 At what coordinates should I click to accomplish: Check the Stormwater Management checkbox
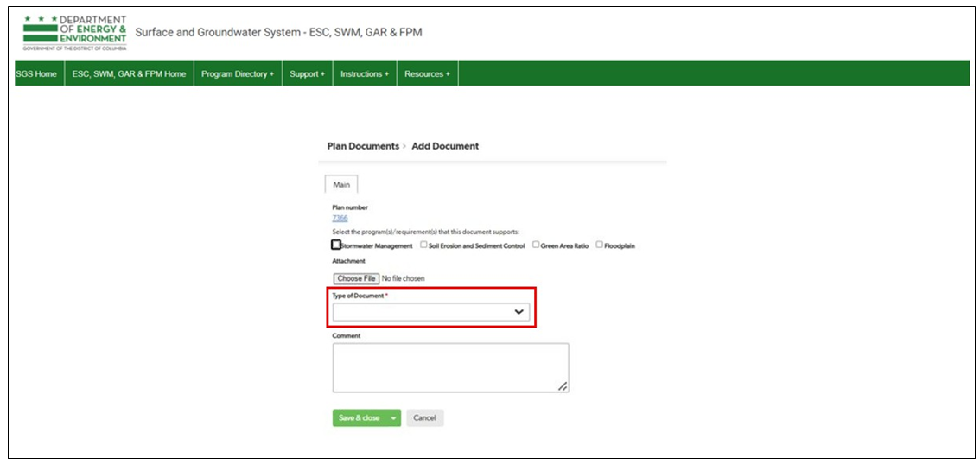(x=336, y=245)
